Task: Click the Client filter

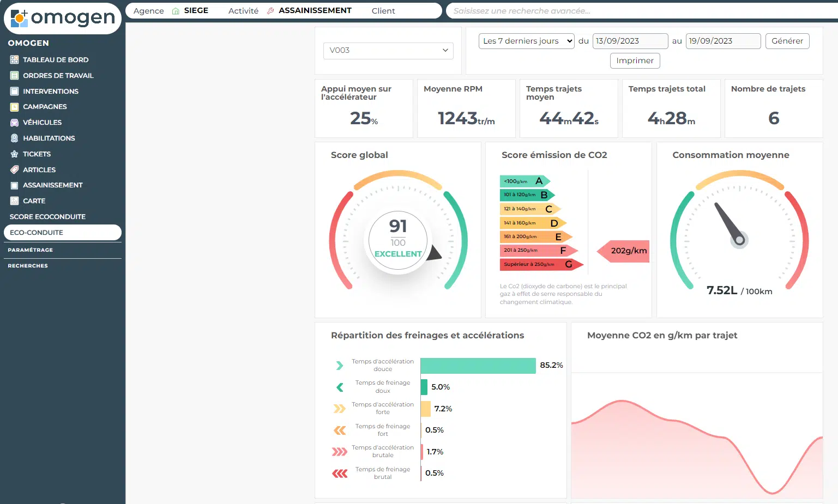Action: click(x=383, y=11)
